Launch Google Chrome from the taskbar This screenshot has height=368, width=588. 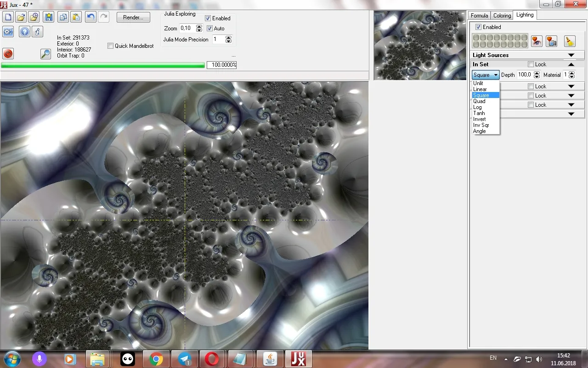click(x=156, y=359)
